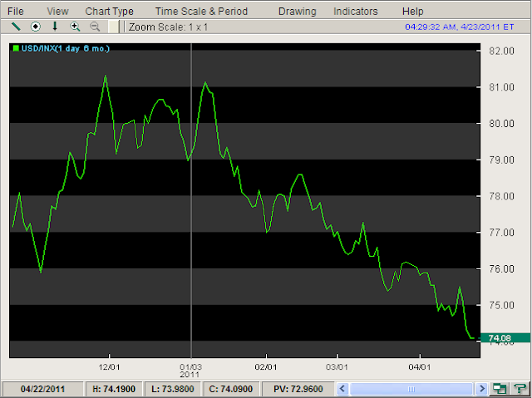Click the 77.00 price axis label
Screen dimensions: 532x398
click(x=501, y=232)
